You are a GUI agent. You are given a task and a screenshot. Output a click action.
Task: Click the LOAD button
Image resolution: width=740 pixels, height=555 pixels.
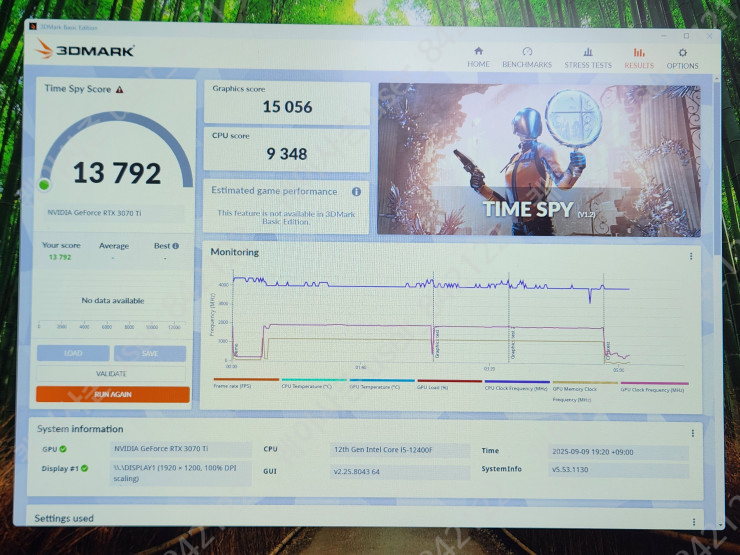click(73, 353)
